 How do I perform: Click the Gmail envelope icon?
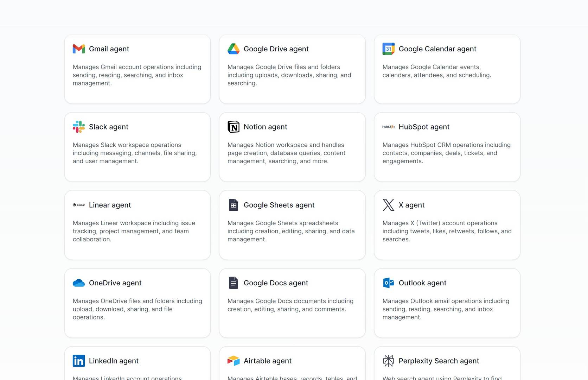click(x=79, y=49)
